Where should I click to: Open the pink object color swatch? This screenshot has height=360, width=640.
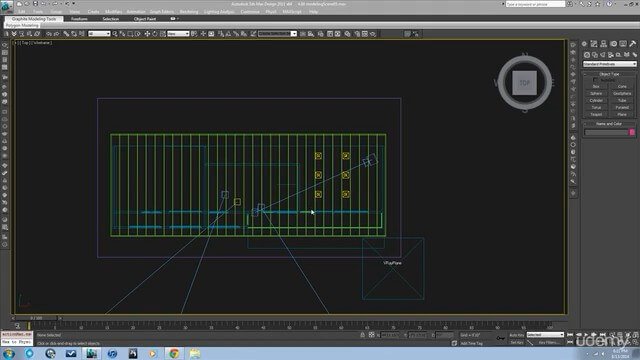click(x=632, y=132)
